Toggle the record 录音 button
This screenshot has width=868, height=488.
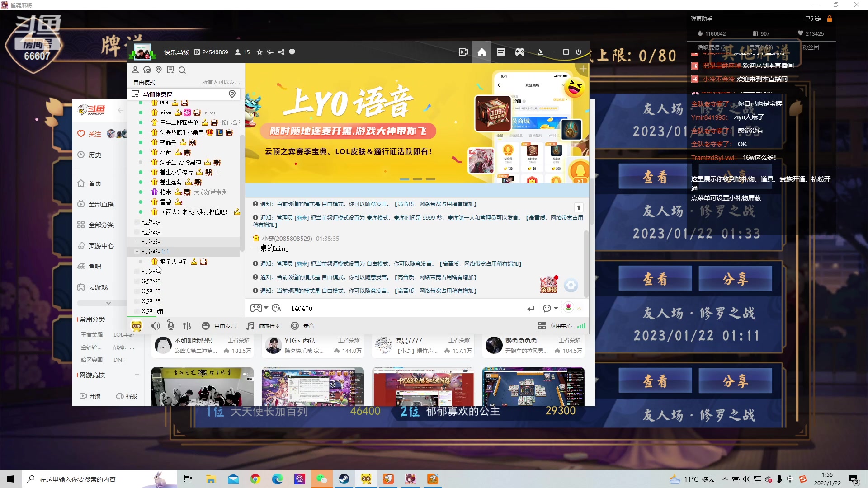tap(302, 326)
